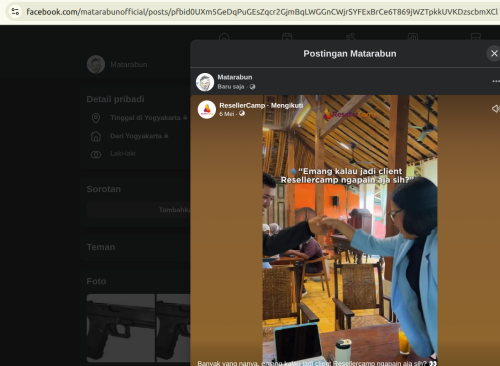Open the Home icon in Facebook top bar

[x=224, y=36]
